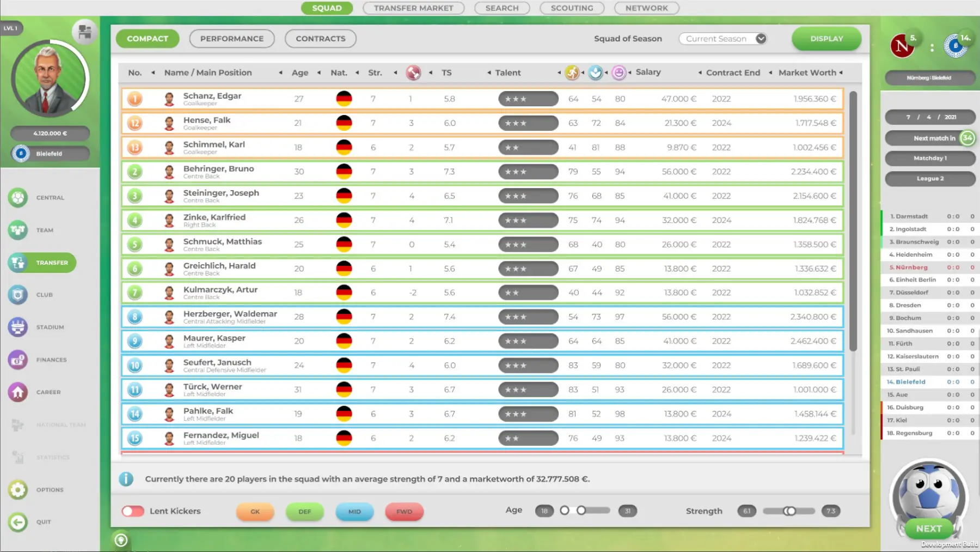The image size is (980, 552).
Task: Click the Stadium sidebar icon
Action: 18,327
